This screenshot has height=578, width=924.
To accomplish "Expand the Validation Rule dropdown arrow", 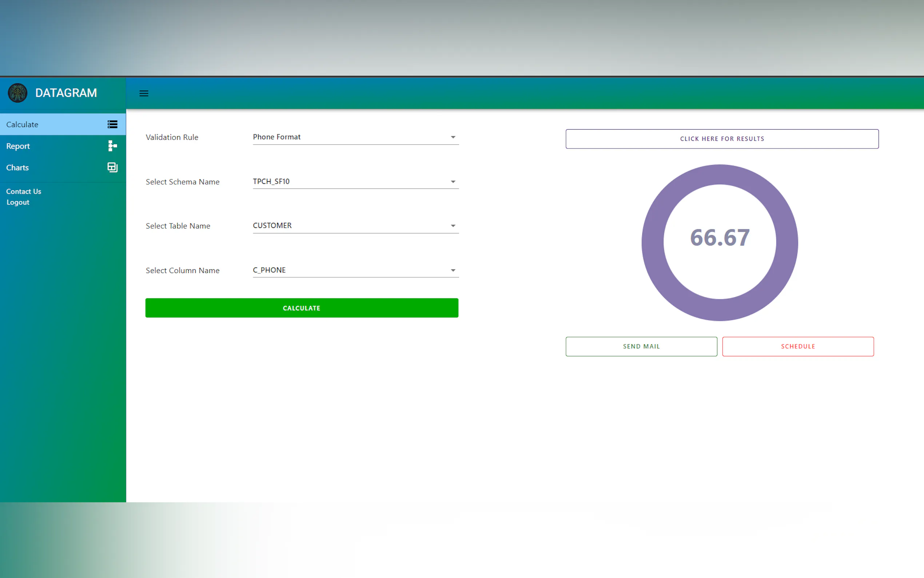I will tap(453, 137).
